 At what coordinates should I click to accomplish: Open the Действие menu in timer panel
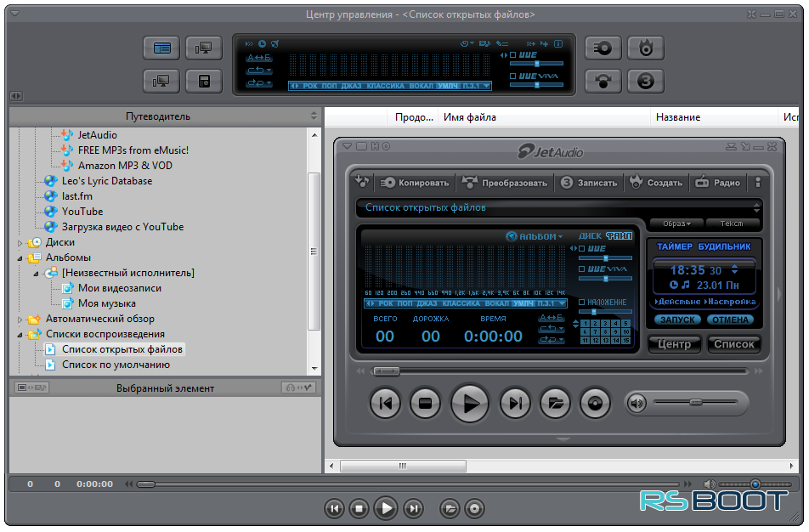point(677,302)
